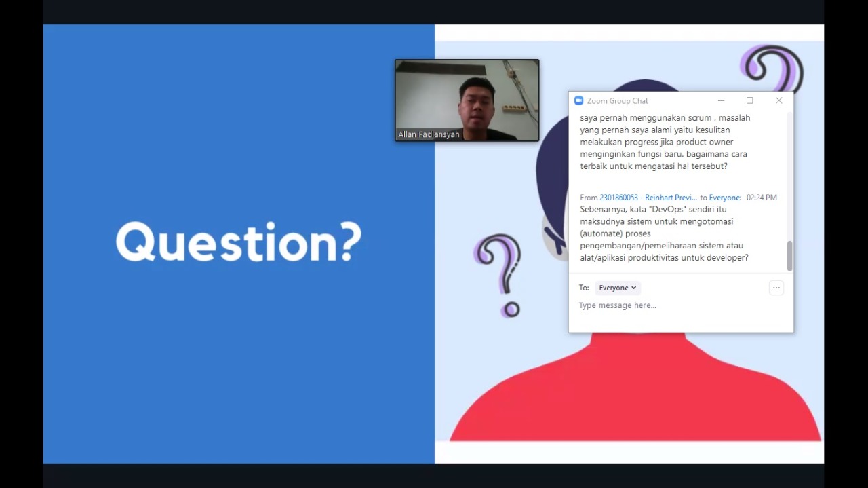This screenshot has height=488, width=868.
Task: Click the 02:24 PM message timestamp
Action: pos(762,198)
